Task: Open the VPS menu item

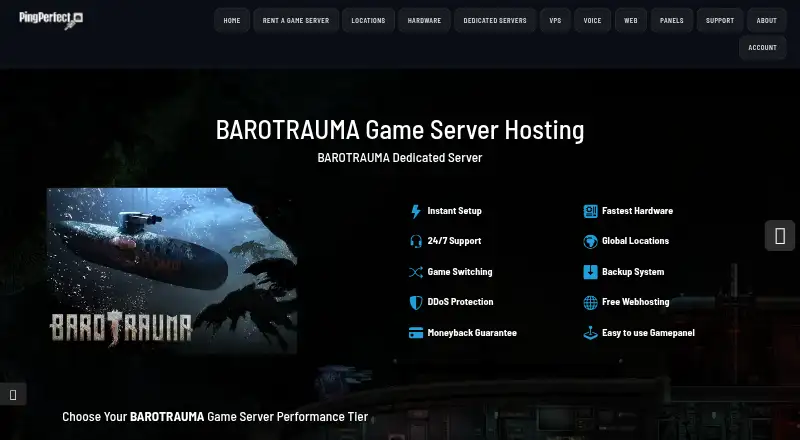Action: tap(556, 20)
